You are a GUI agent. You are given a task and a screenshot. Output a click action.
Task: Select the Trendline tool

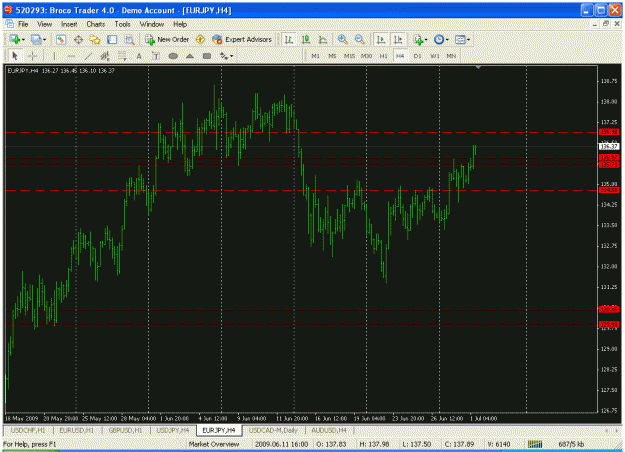tap(88, 56)
